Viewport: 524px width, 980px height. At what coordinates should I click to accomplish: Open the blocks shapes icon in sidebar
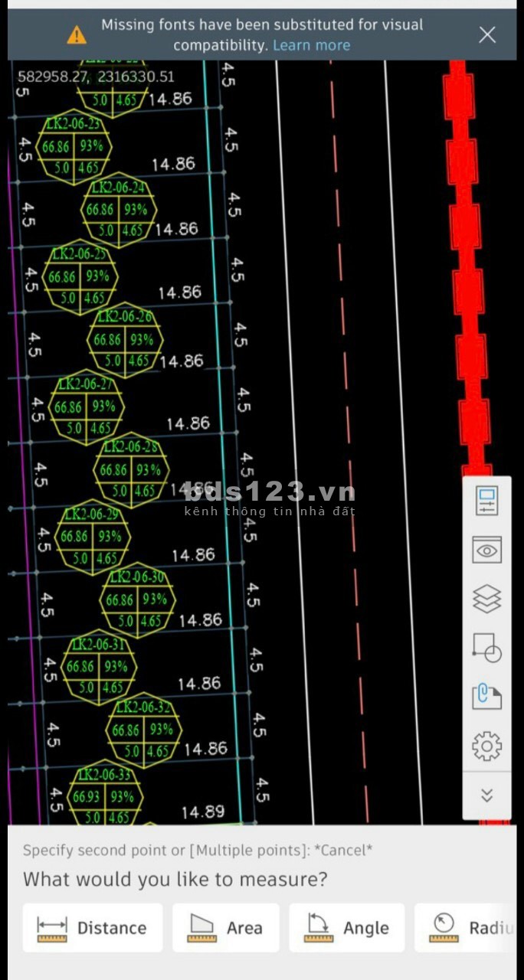487,648
